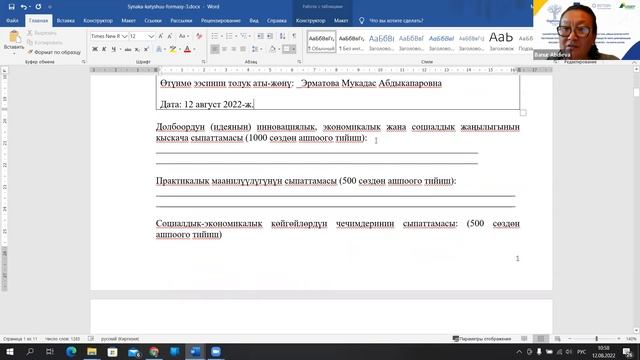Click Параметры отображения in the status bar

(x=482, y=339)
